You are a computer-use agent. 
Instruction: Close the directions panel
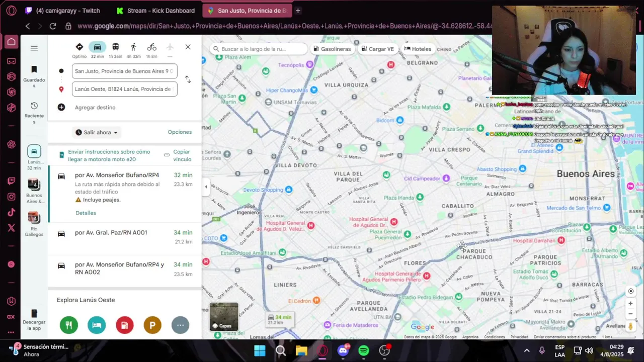point(188,47)
